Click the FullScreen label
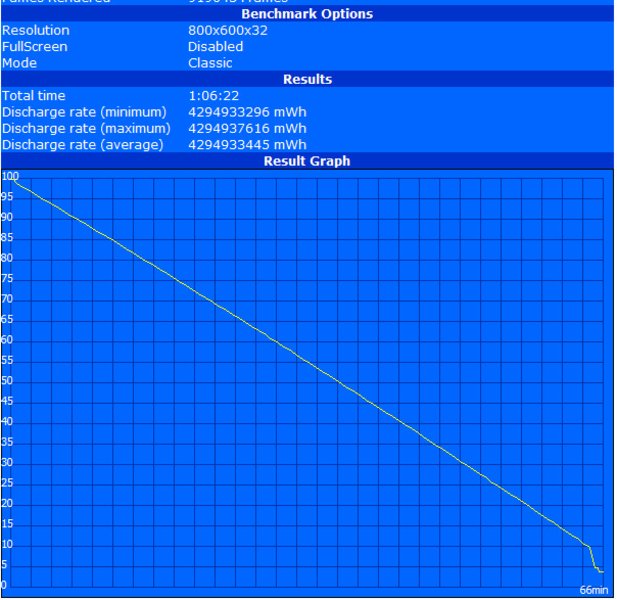Image resolution: width=617 pixels, height=600 pixels. (x=35, y=47)
